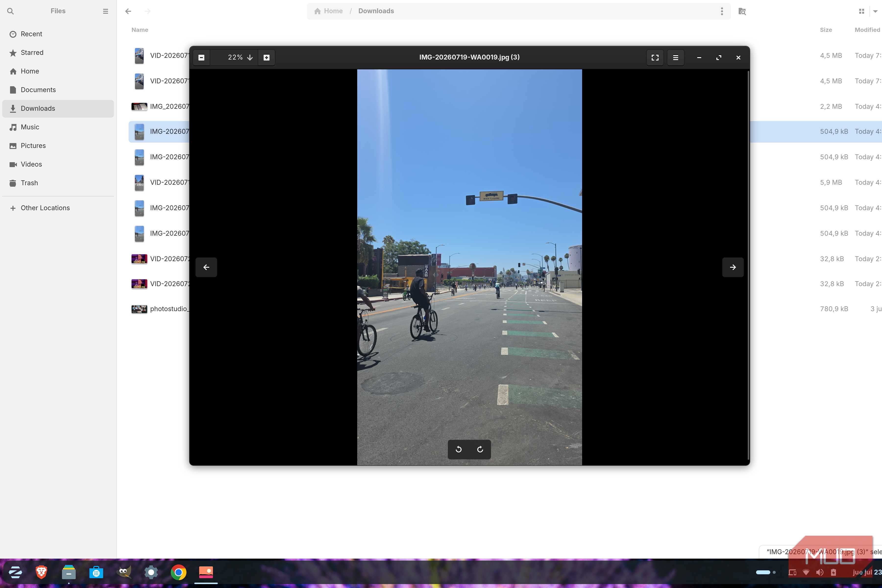This screenshot has width=882, height=588.
Task: Go back in Files navigation
Action: point(128,11)
